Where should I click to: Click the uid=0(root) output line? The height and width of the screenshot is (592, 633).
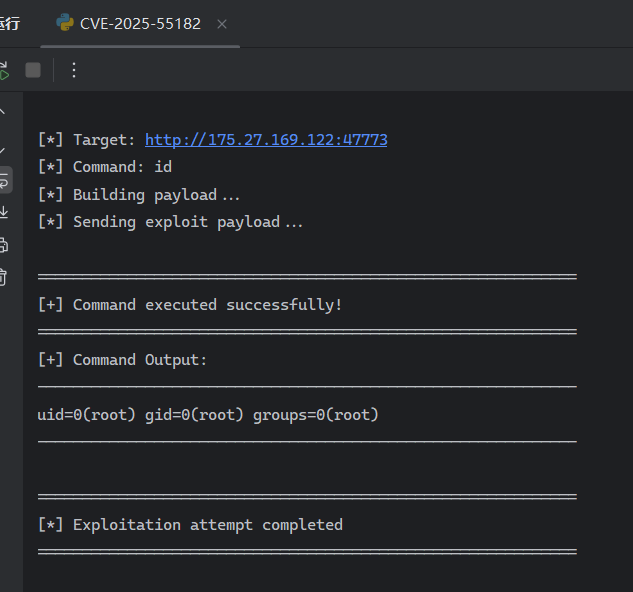(208, 415)
